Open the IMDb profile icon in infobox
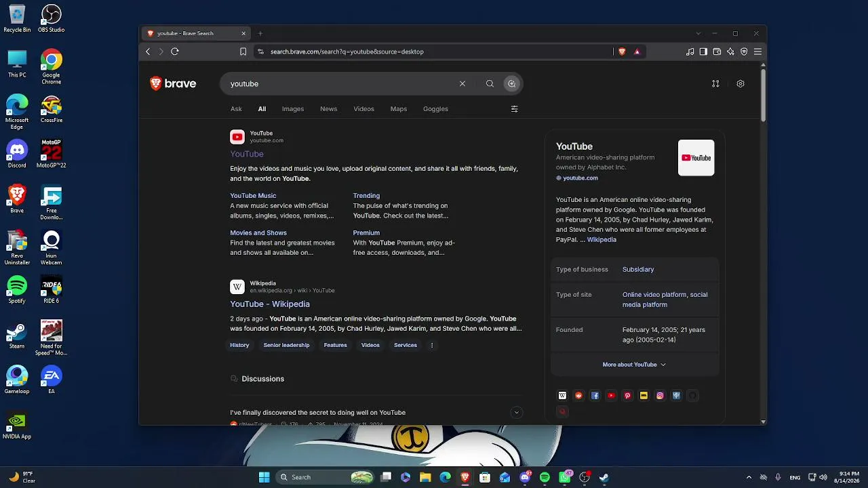Image resolution: width=868 pixels, height=488 pixels. (644, 396)
